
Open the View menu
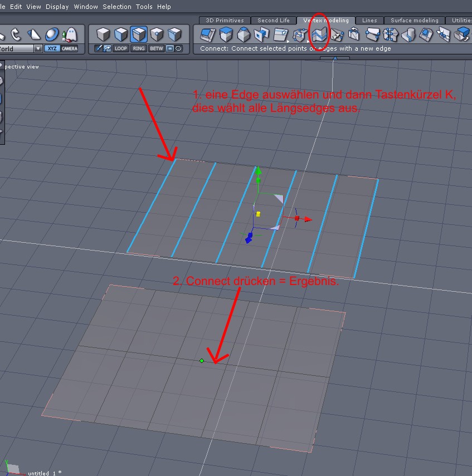[33, 6]
